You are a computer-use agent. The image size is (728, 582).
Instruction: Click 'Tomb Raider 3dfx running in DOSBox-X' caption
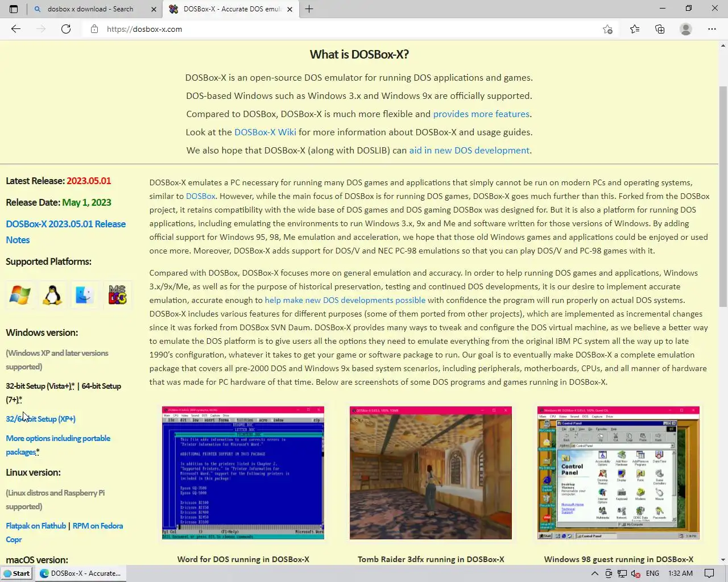tap(431, 559)
